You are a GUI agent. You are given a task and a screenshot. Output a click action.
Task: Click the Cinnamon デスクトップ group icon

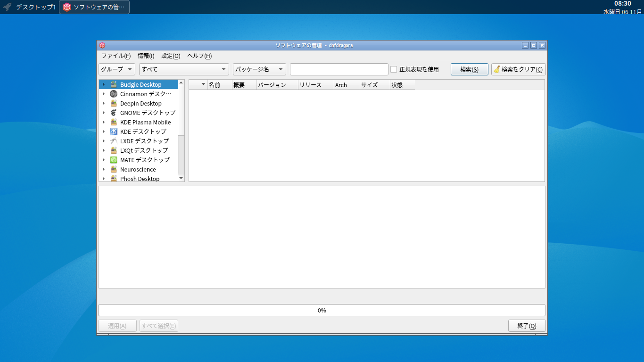[x=114, y=94]
